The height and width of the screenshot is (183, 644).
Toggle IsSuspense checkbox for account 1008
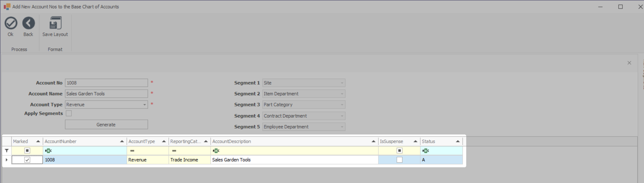399,160
